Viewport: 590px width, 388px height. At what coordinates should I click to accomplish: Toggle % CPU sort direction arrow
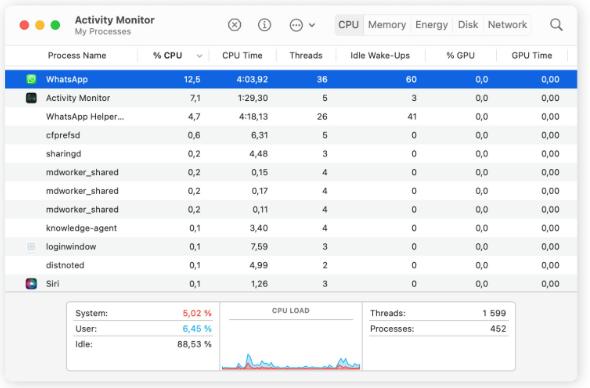tap(199, 56)
